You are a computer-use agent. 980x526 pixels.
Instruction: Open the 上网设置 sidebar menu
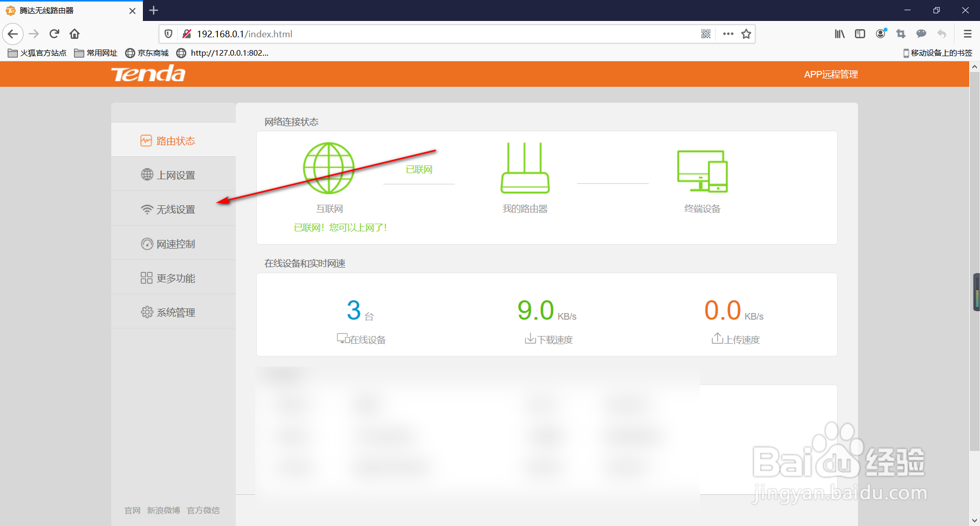pyautogui.click(x=174, y=175)
